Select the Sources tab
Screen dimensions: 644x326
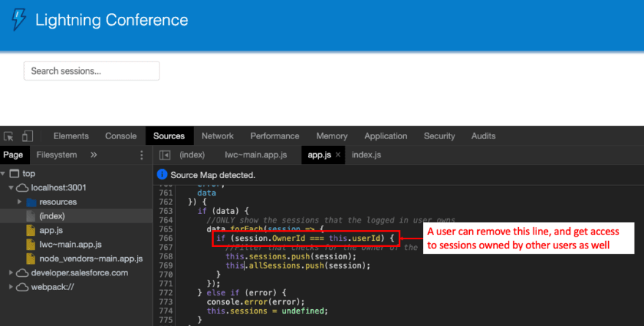(169, 136)
